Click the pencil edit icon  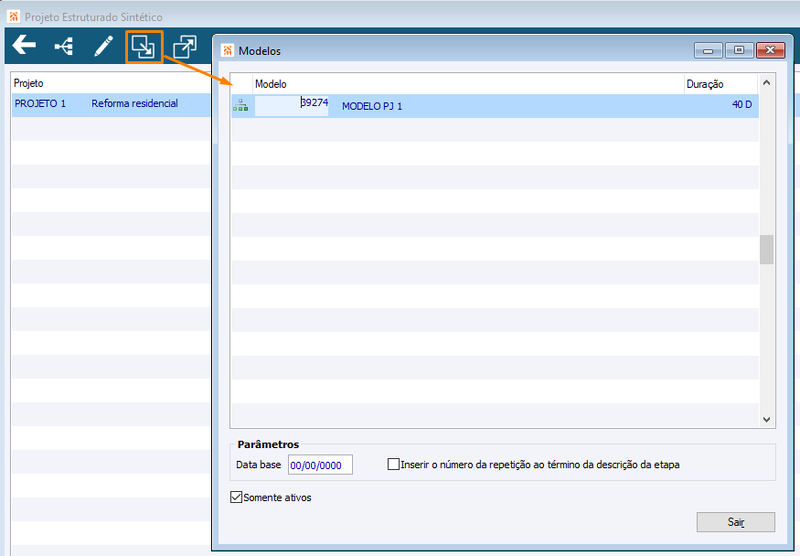click(104, 46)
